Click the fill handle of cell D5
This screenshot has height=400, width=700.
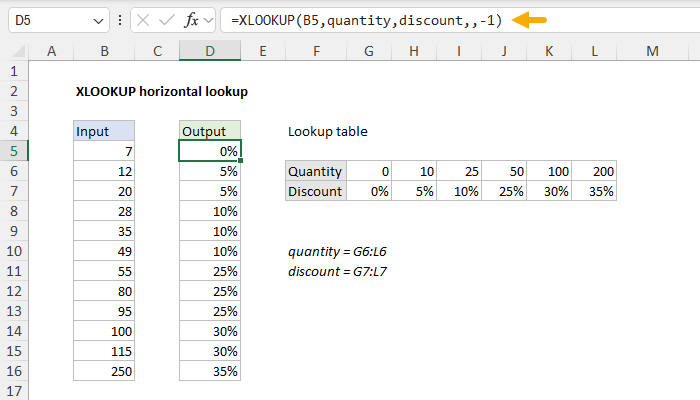pyautogui.click(x=241, y=160)
